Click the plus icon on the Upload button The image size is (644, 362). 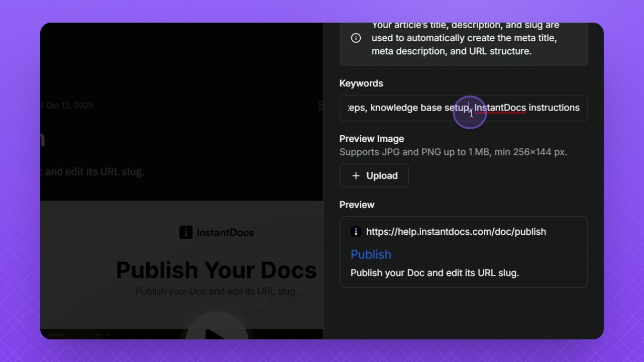point(356,175)
